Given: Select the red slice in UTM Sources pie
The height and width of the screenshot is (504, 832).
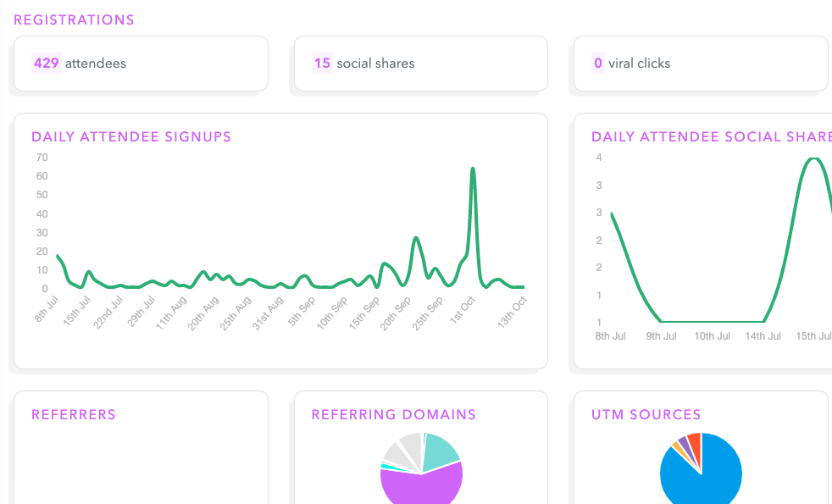Looking at the screenshot, I should (695, 440).
